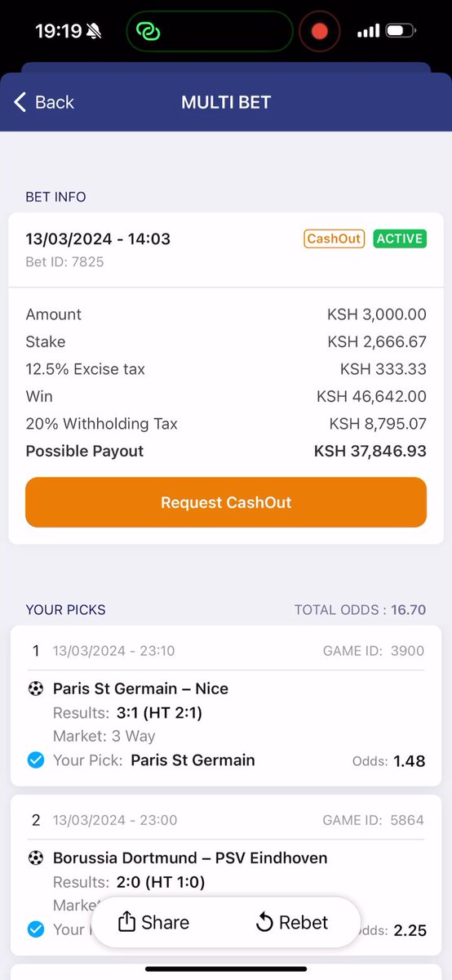This screenshot has height=980, width=452.
Task: Tap the orange CashOut badge
Action: click(335, 238)
